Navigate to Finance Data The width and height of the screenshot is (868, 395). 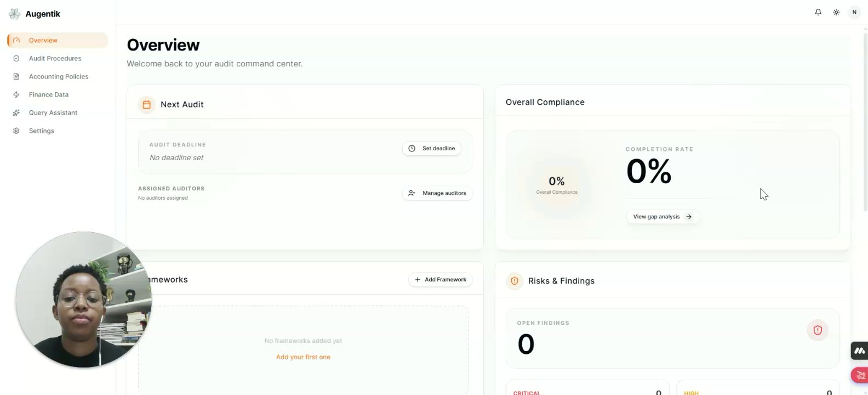(49, 94)
